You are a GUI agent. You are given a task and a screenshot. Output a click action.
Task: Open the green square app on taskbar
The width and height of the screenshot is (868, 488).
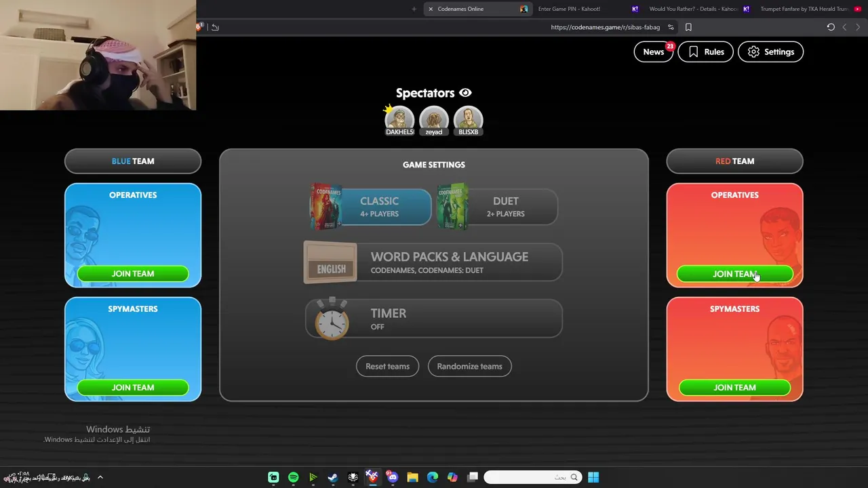pyautogui.click(x=273, y=477)
